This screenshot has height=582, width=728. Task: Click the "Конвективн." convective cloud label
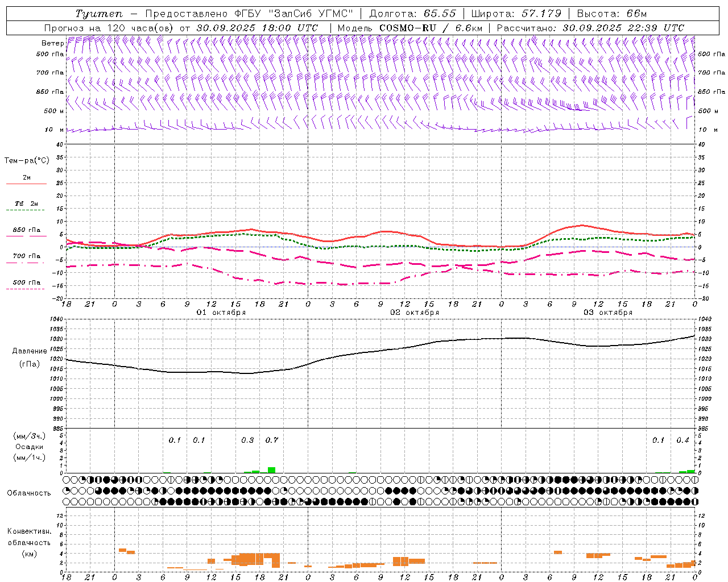coord(30,531)
